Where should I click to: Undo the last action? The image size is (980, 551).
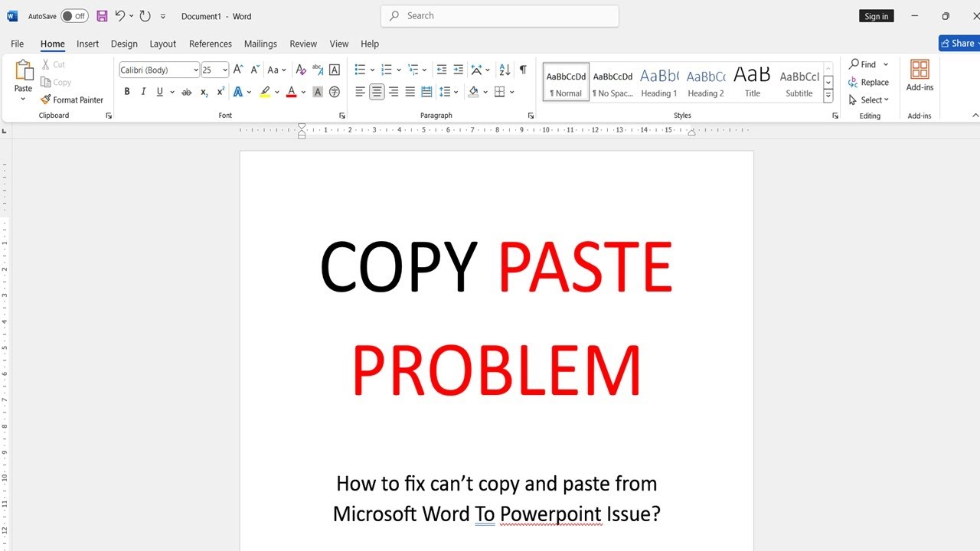click(x=120, y=16)
